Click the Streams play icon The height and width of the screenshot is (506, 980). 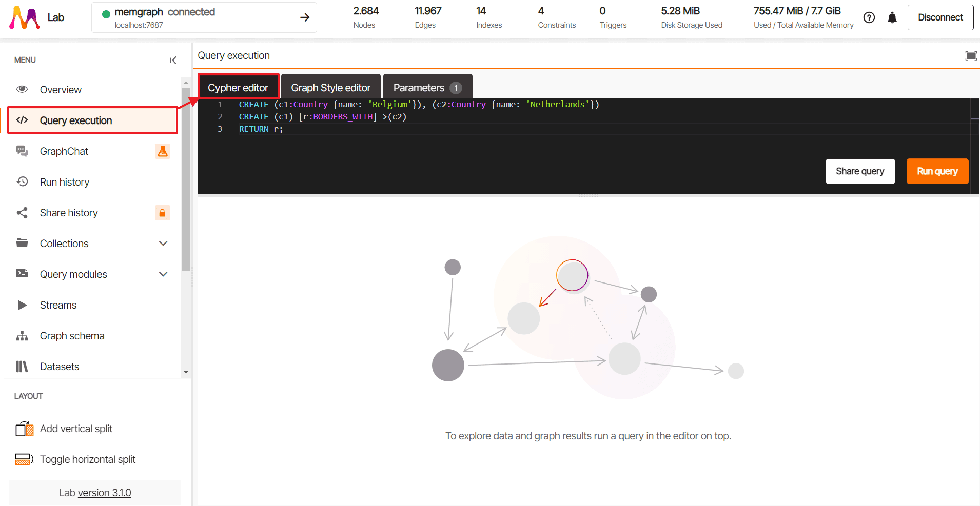(x=22, y=305)
